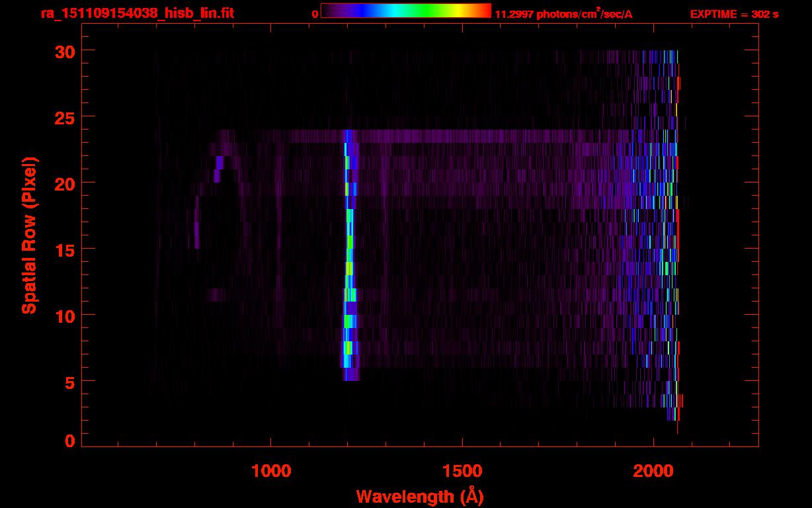Viewport: 812px width, 508px height.
Task: Click the y-axis tick label 30
Action: (65, 51)
